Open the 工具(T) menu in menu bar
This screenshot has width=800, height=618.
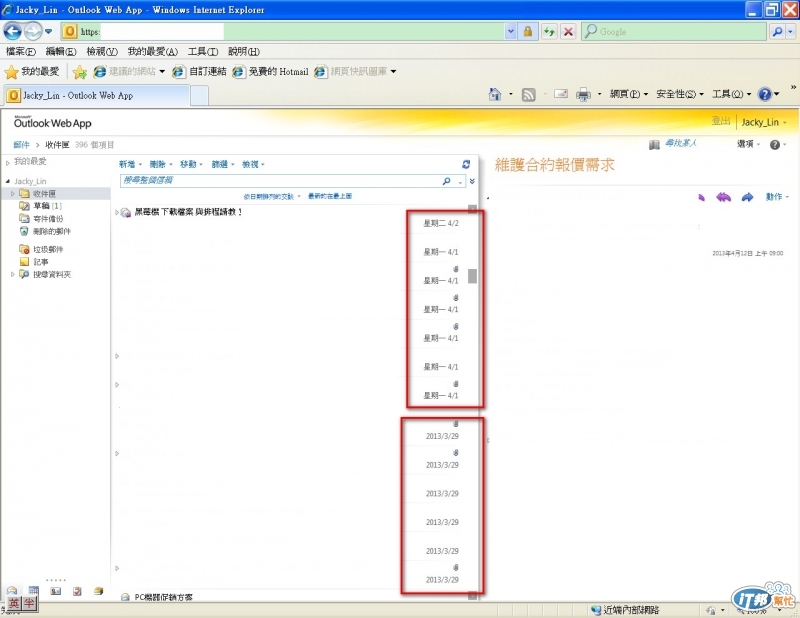[x=203, y=52]
